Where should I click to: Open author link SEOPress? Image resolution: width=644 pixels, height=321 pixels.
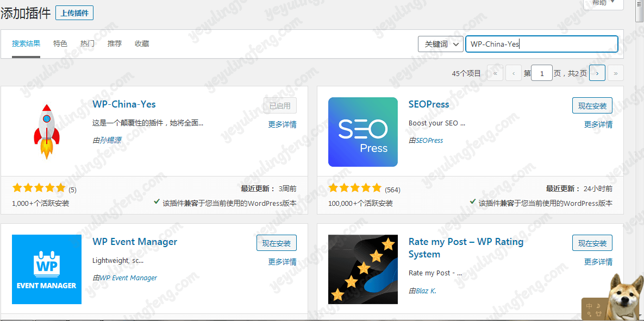point(429,140)
